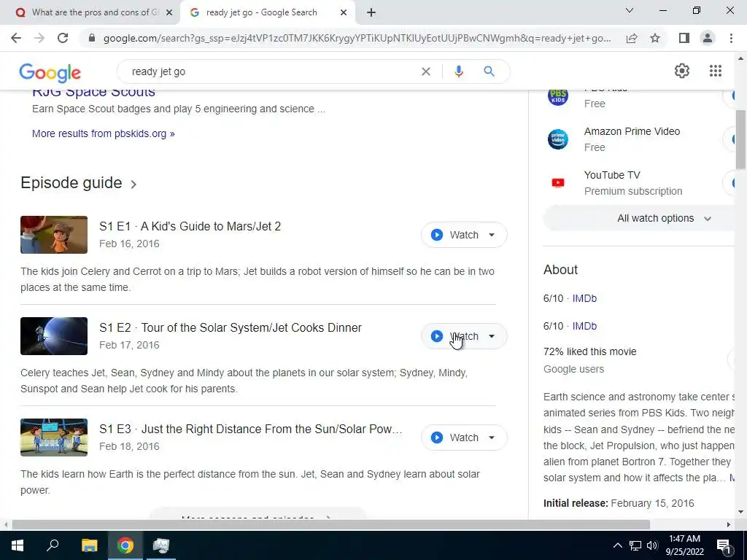The image size is (747, 560).
Task: Open the tab search dropdown
Action: coord(630,10)
